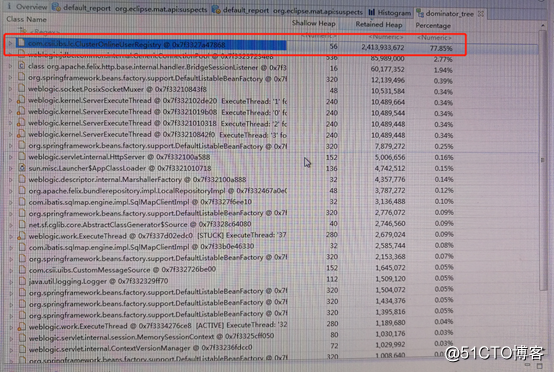554x372 pixels.
Task: Expand PosixSocketMuxer row
Action: (x=11, y=89)
